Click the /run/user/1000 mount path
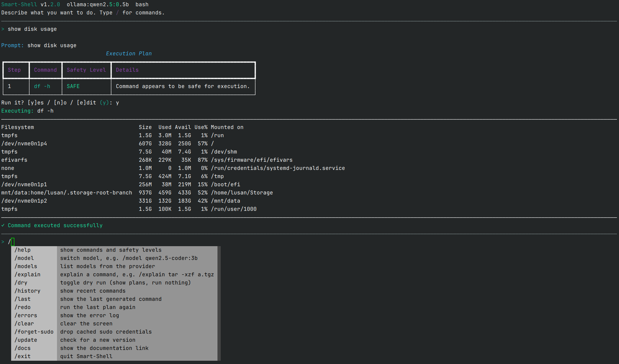Screen dimensions: 619x364 point(234,209)
